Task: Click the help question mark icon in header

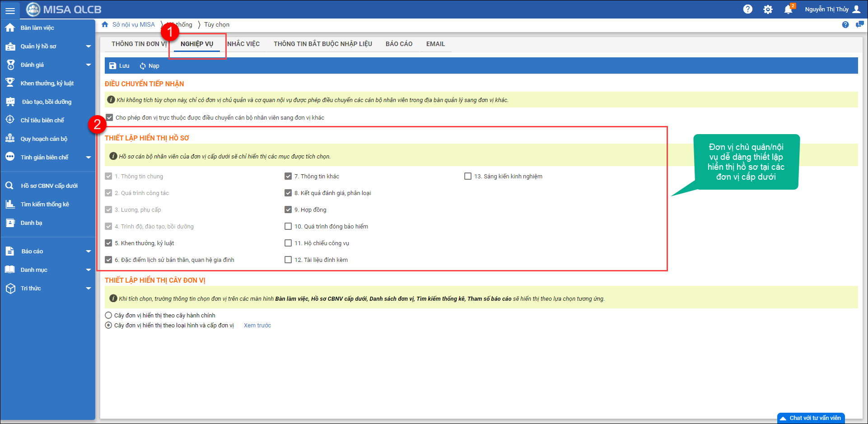Action: point(748,9)
